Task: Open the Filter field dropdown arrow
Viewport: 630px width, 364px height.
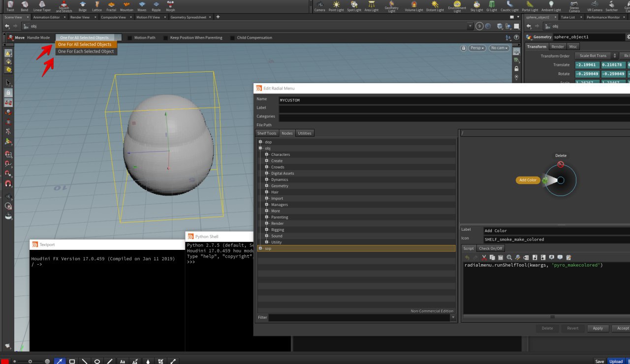Action: click(453, 317)
